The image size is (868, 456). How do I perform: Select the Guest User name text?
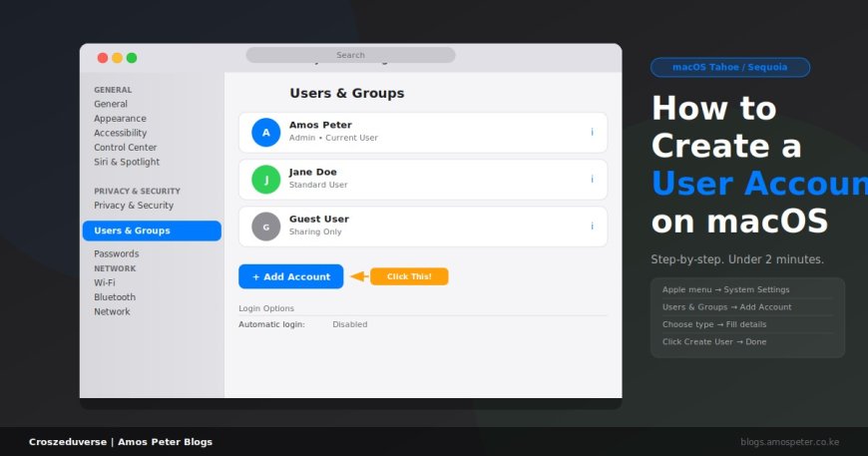tap(319, 220)
